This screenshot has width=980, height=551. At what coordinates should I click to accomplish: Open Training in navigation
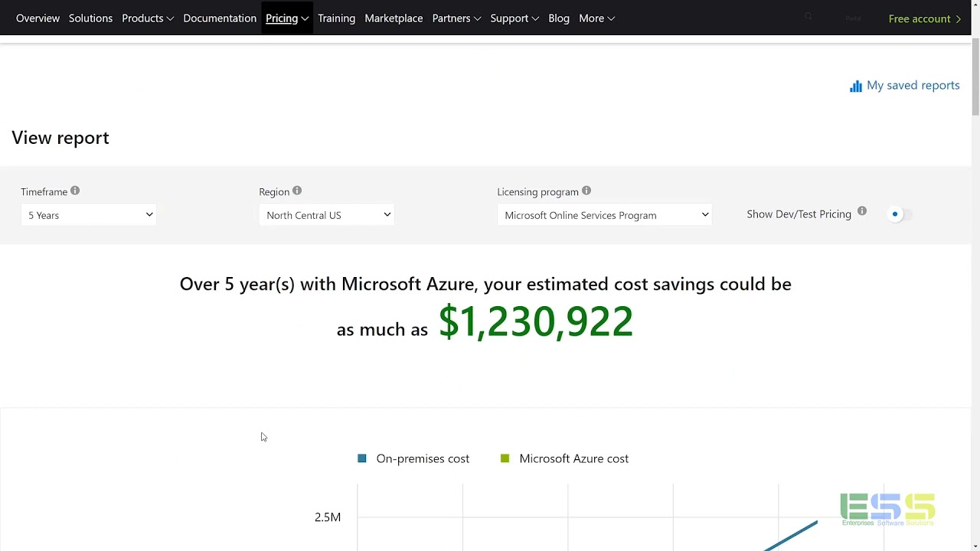click(x=337, y=18)
